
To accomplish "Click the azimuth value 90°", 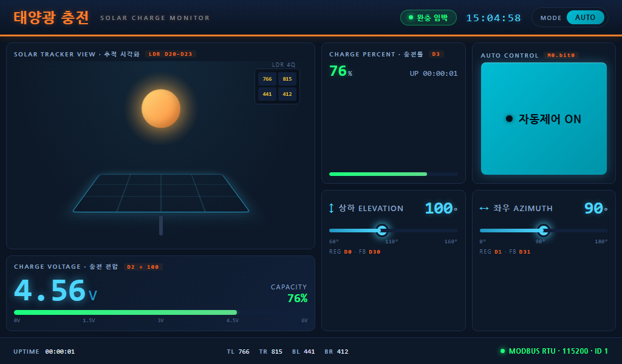I will tap(596, 208).
